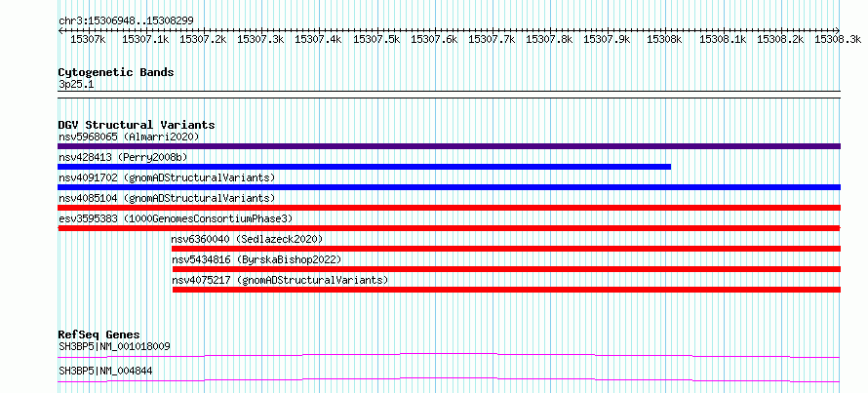
Task: Click the 15307.2k ruler tick label
Action: (203, 39)
